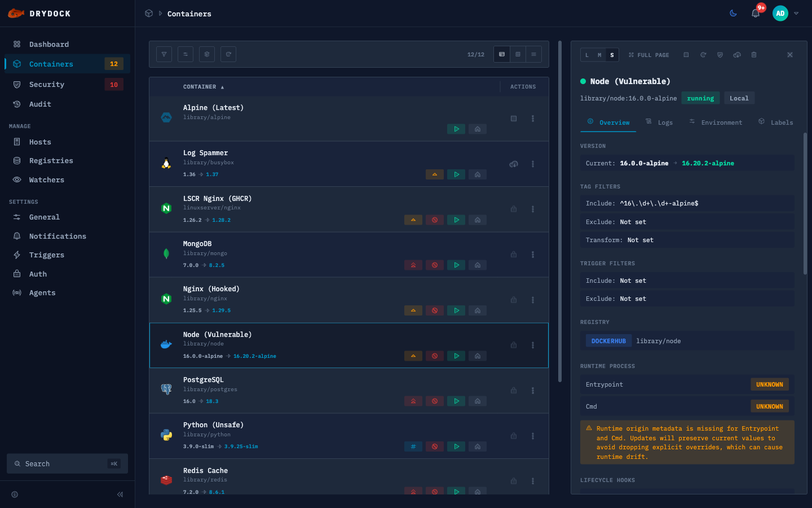The image size is (812, 508).
Task: Click the stop icon on the Alpine (Latest) row
Action: pyautogui.click(x=514, y=119)
